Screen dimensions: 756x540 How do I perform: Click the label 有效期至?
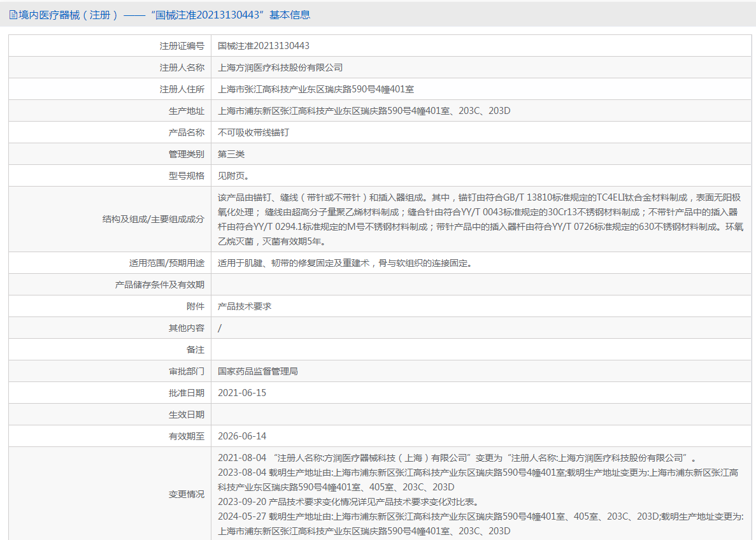[187, 437]
